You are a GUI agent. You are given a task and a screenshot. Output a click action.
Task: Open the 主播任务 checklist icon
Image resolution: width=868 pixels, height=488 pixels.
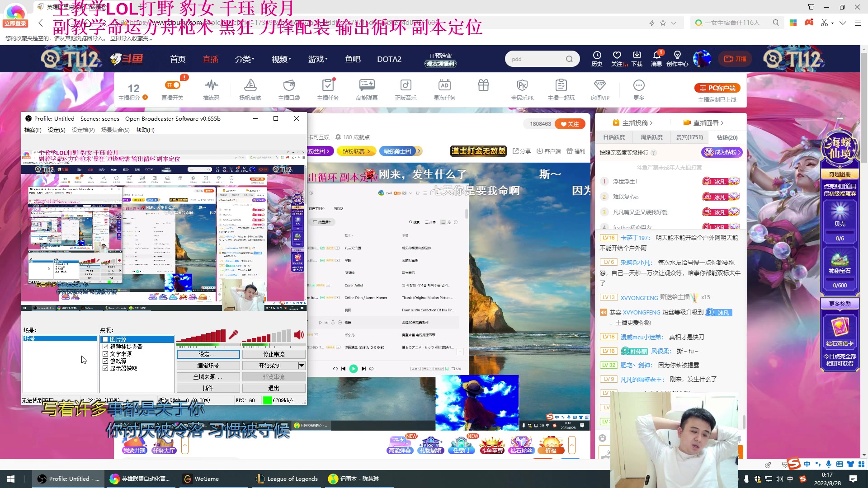(328, 89)
